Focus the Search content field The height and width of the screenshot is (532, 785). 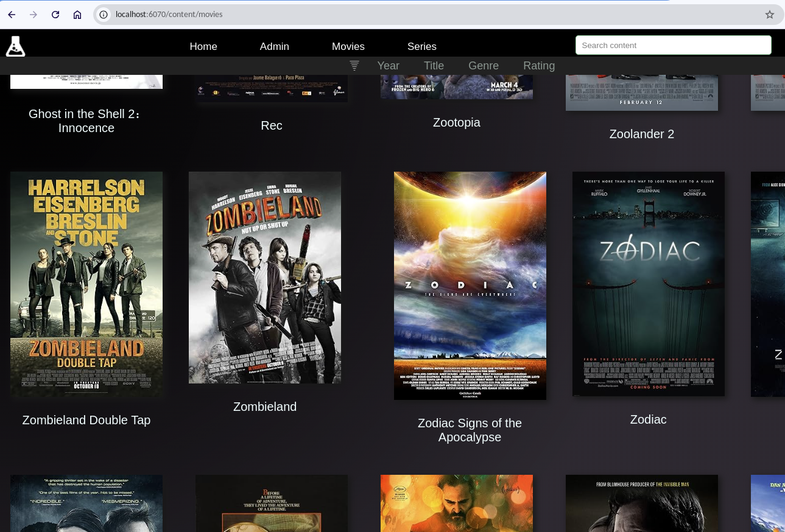point(673,45)
